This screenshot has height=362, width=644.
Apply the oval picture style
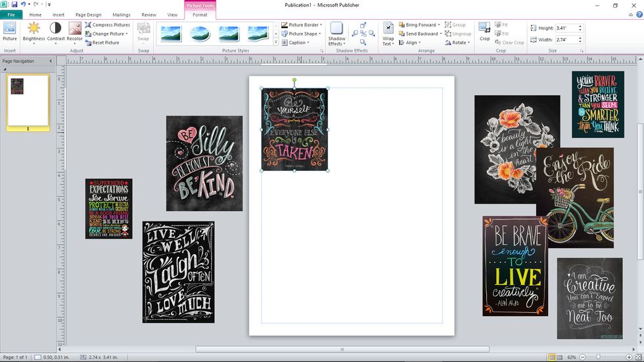200,34
